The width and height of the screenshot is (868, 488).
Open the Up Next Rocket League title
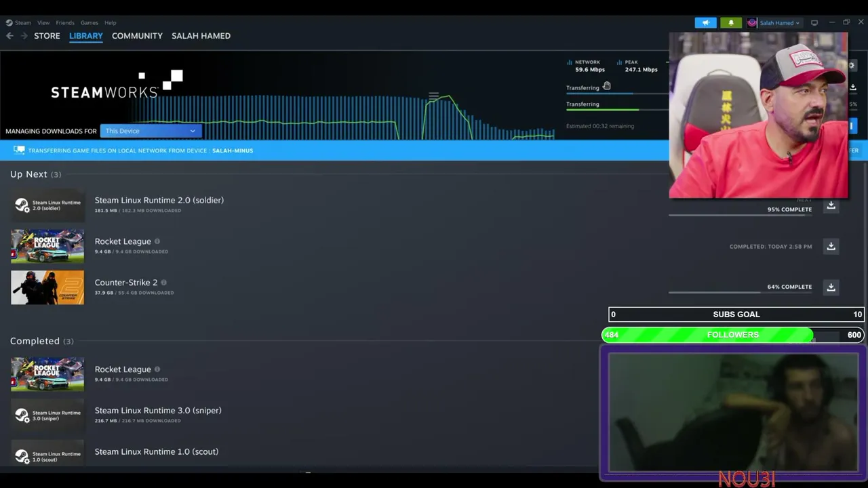pos(123,241)
